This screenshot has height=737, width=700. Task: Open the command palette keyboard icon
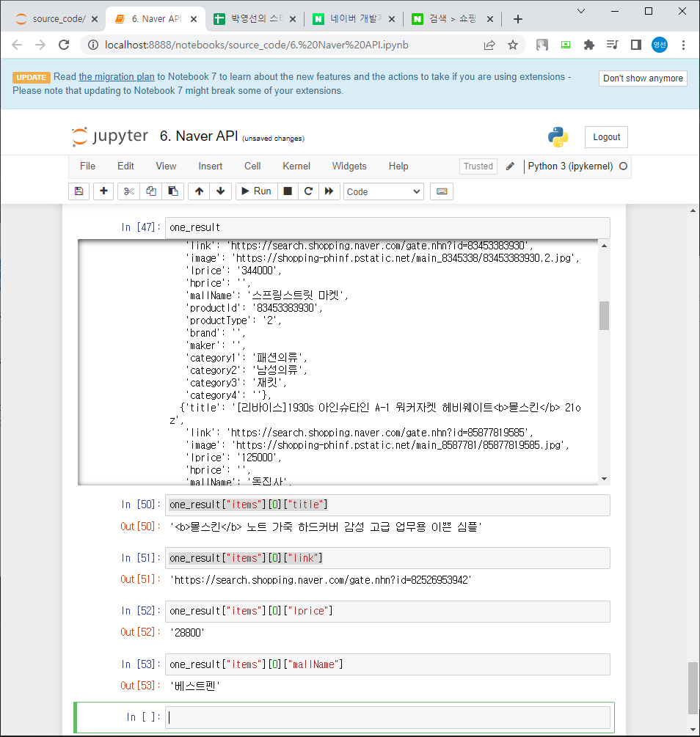(x=442, y=191)
